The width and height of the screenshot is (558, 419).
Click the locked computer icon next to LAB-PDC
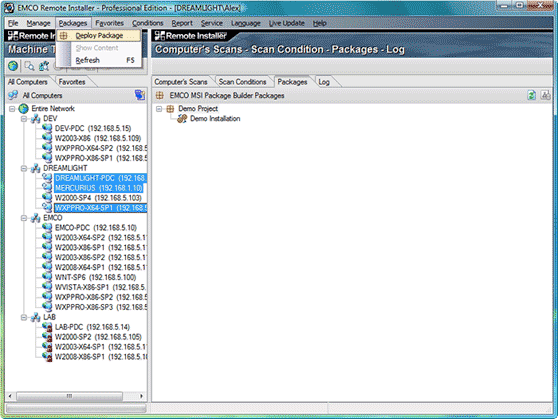pyautogui.click(x=47, y=327)
